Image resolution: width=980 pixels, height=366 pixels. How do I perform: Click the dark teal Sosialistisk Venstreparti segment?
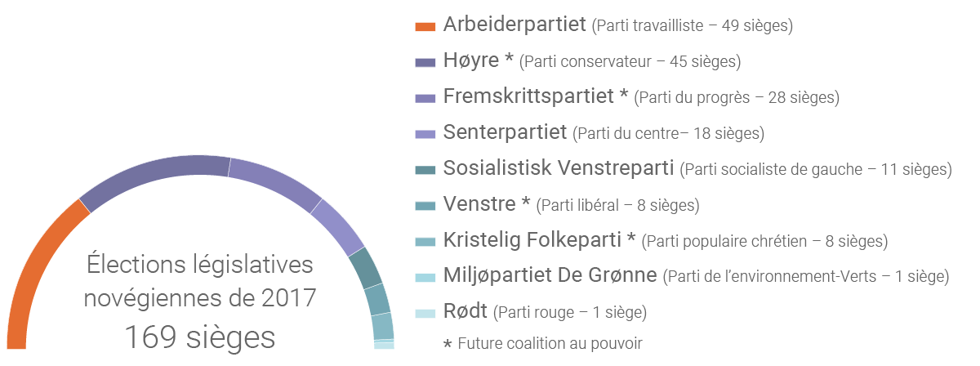[x=365, y=267]
